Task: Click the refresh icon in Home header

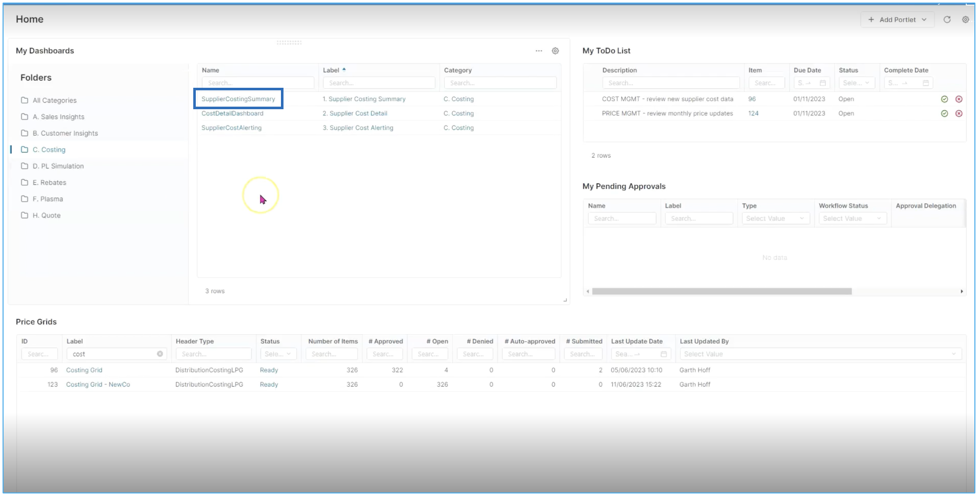Action: point(947,19)
